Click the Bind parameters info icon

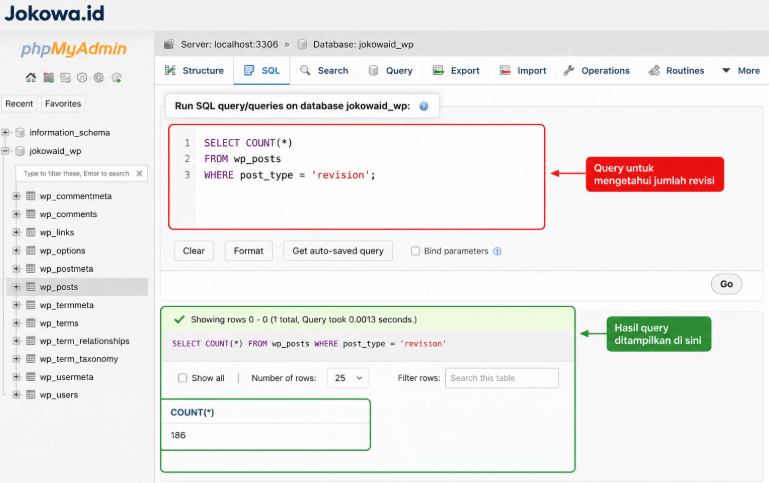pos(497,251)
